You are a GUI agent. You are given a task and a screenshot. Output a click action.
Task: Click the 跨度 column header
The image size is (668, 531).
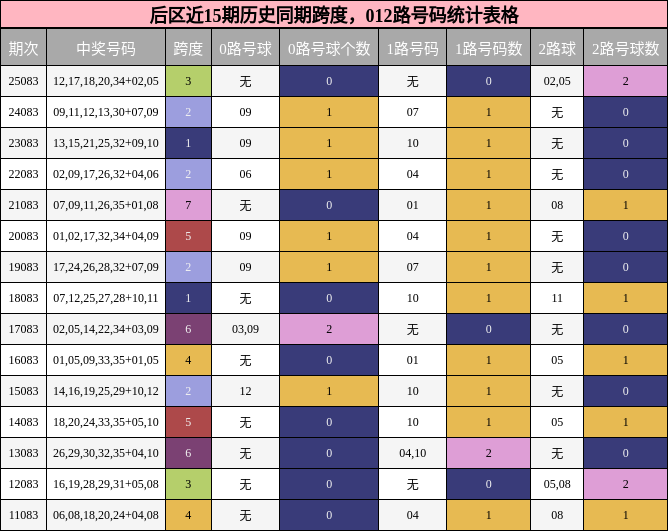coord(188,48)
